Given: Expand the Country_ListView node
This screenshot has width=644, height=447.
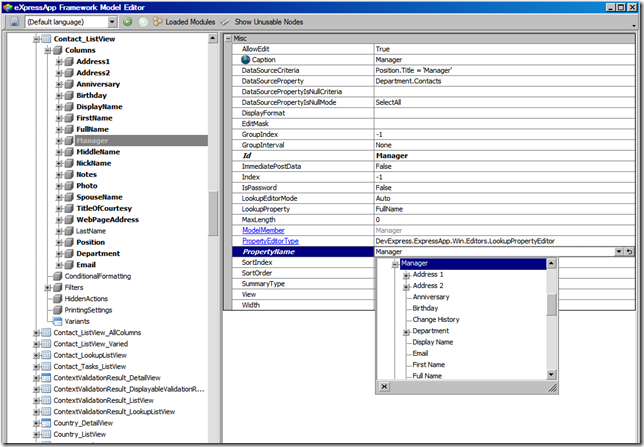Looking at the screenshot, I should 37,434.
